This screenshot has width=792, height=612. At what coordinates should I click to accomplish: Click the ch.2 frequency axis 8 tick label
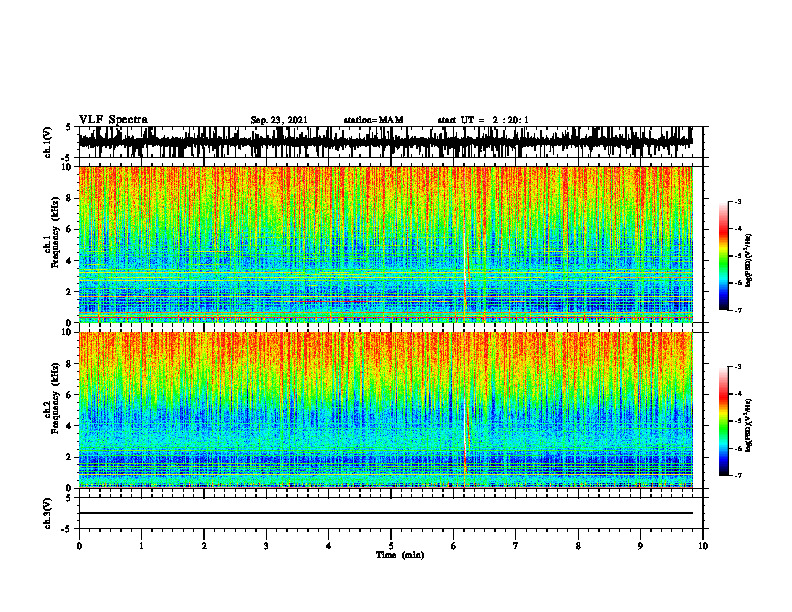(70, 364)
